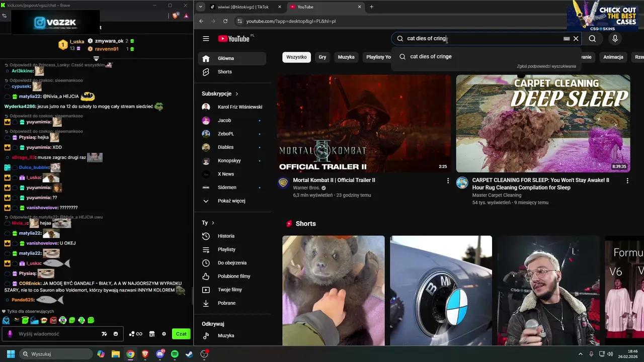Viewport: 644px width, 362px height.
Task: Reload the YouTube page
Action: pyautogui.click(x=225, y=21)
